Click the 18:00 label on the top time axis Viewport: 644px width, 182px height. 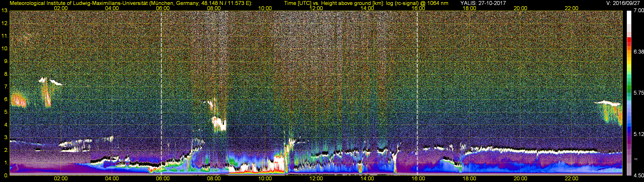(x=469, y=8)
